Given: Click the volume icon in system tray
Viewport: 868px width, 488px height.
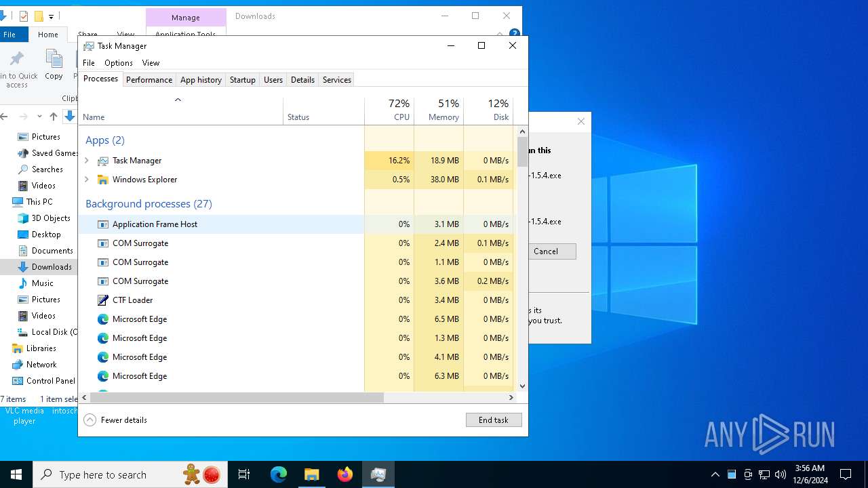Looking at the screenshot, I should click(x=781, y=474).
